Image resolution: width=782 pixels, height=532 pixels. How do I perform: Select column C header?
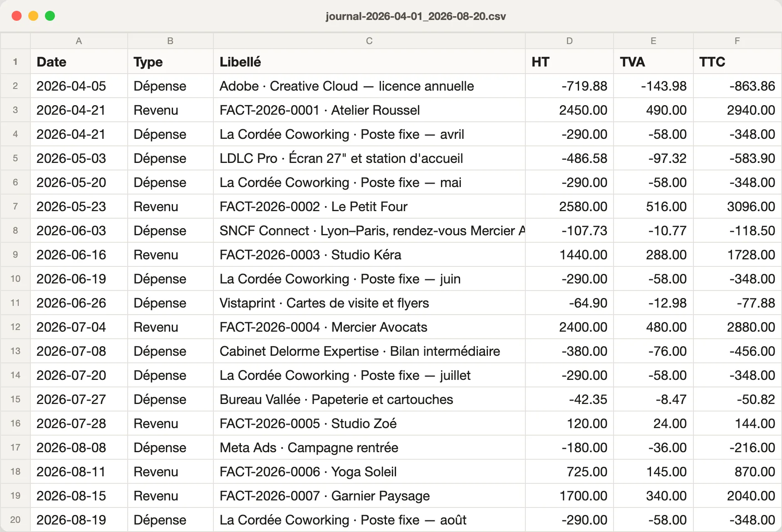tap(369, 41)
